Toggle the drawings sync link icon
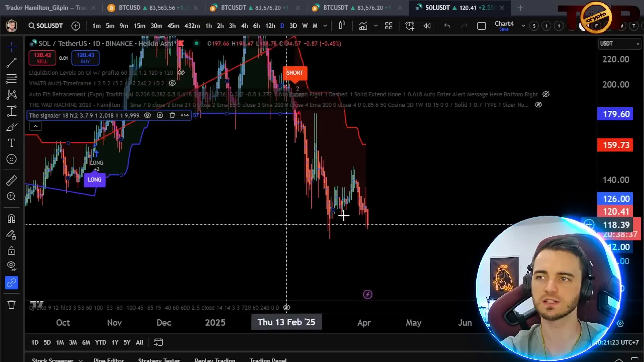The width and height of the screenshot is (644, 362). [x=11, y=283]
